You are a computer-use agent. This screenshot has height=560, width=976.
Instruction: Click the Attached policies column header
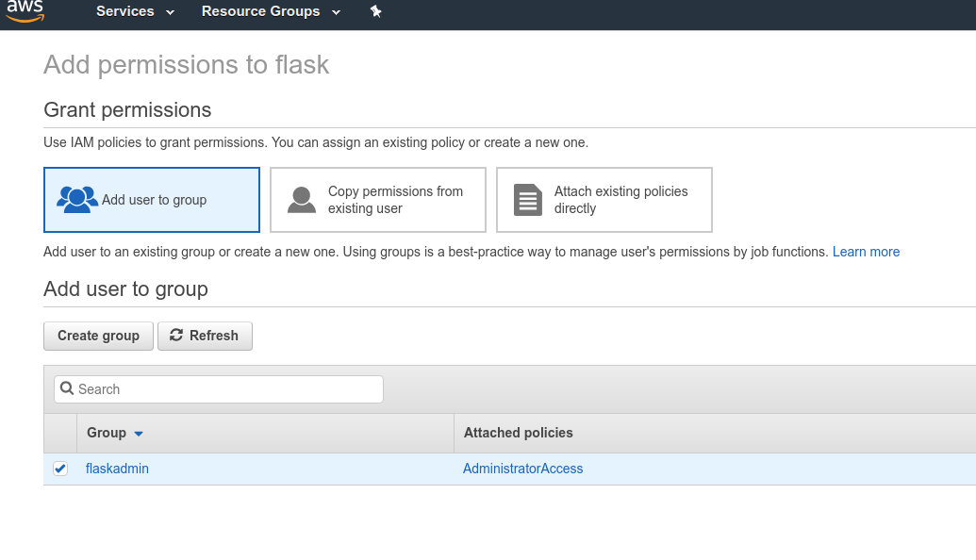[518, 433]
